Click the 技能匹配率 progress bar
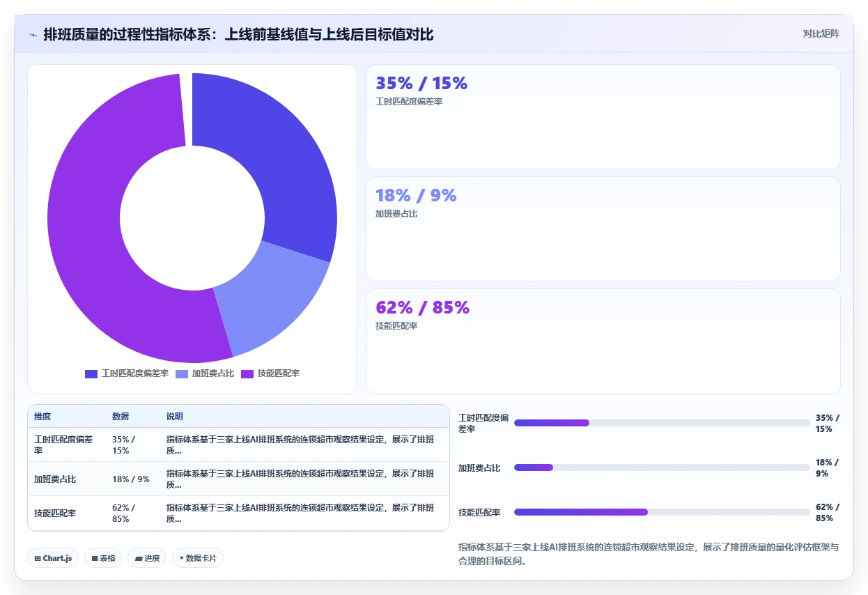Image resolution: width=868 pixels, height=595 pixels. coord(662,512)
